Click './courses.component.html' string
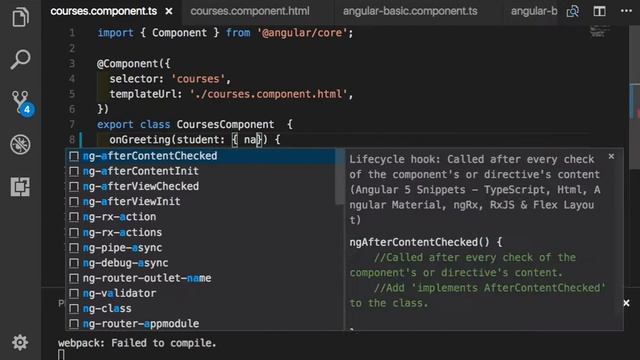This screenshot has width=640, height=360. point(268,94)
